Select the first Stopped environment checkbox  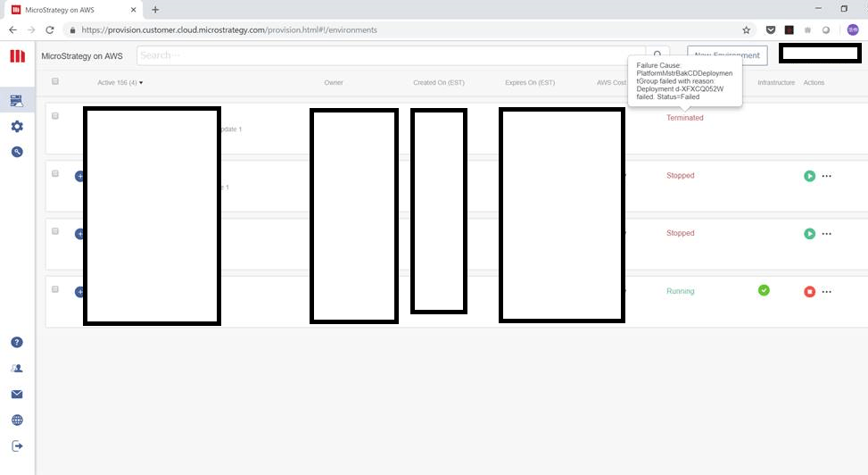[54, 173]
